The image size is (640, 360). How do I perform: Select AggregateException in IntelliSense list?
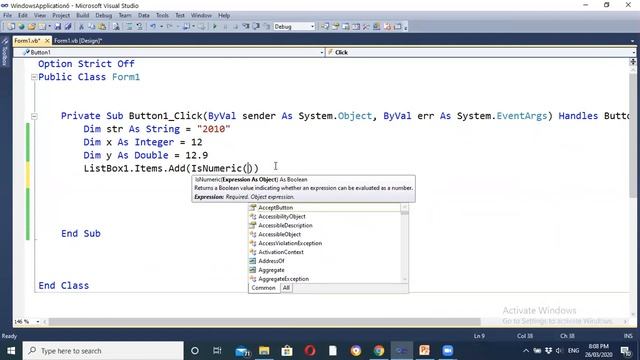(283, 279)
